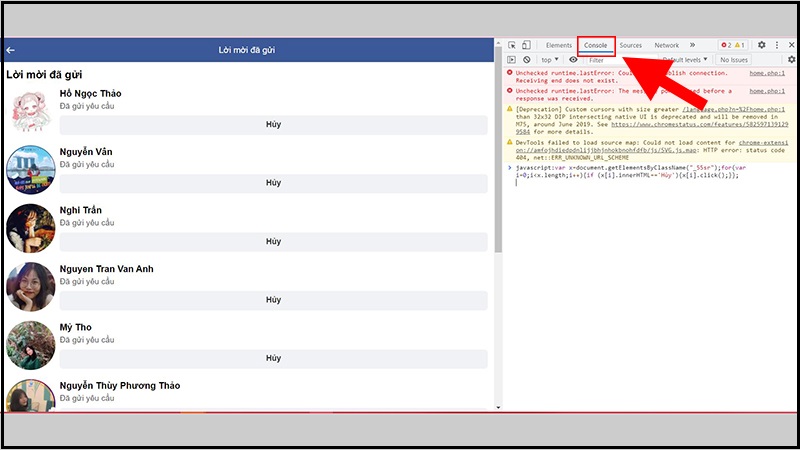This screenshot has height=450, width=800.
Task: Switch to the Elements tab
Action: pos(558,45)
